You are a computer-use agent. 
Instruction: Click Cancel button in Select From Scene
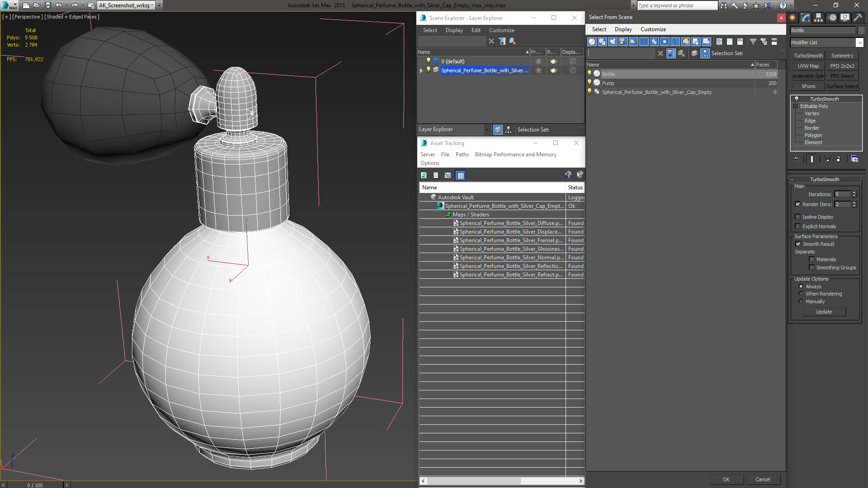(763, 479)
